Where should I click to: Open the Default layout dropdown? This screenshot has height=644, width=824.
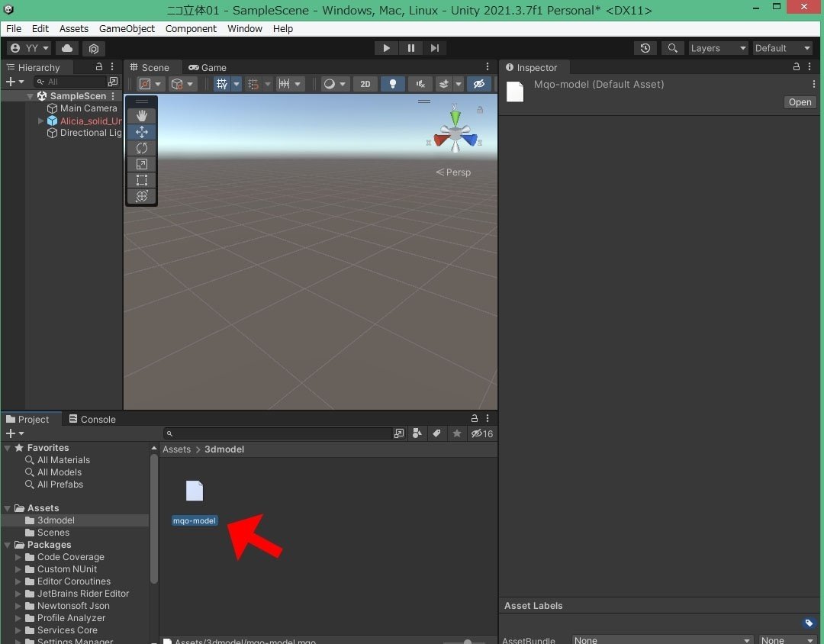tap(783, 48)
